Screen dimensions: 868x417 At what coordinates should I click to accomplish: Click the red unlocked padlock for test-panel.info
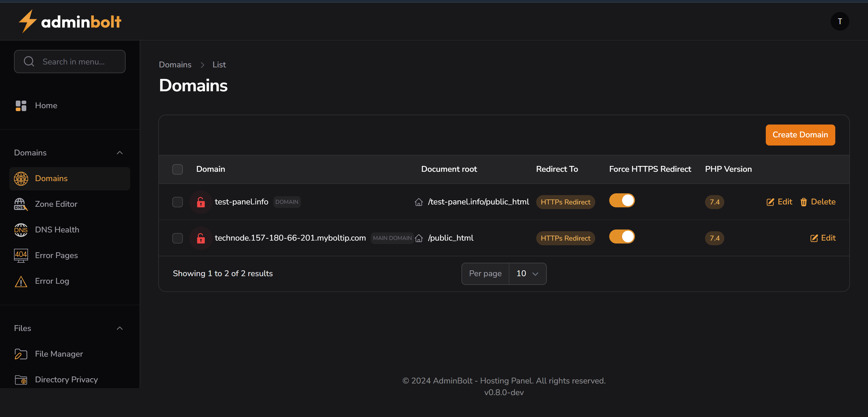pyautogui.click(x=200, y=202)
